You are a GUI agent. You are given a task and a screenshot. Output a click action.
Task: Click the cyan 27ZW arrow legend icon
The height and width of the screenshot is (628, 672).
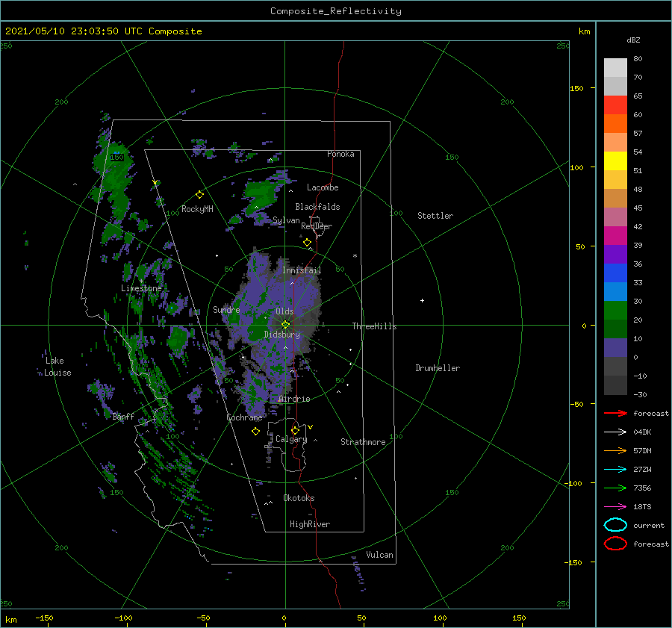[x=615, y=470]
